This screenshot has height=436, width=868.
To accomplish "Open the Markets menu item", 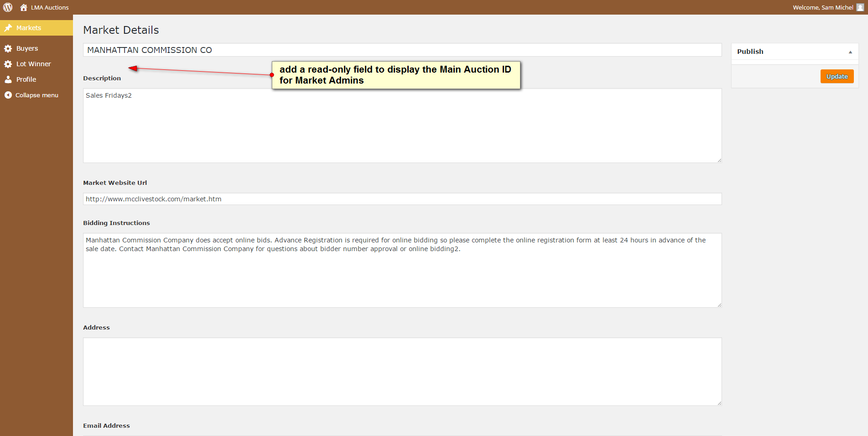I will [x=36, y=28].
